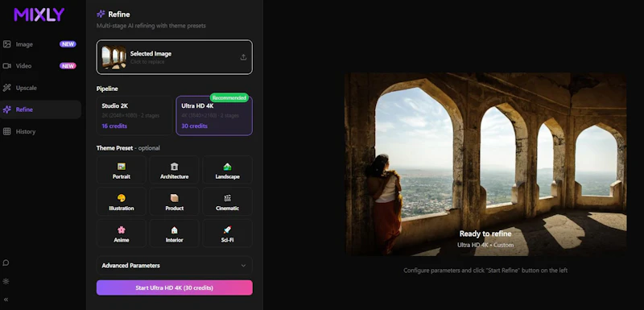
Task: Click the Upscale magic wand icon
Action: (x=7, y=88)
